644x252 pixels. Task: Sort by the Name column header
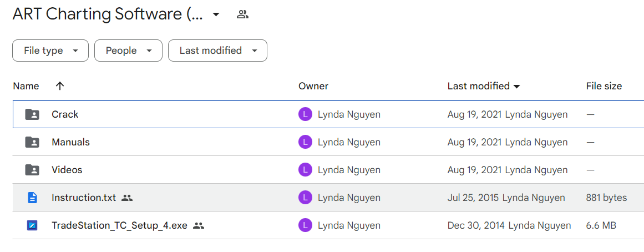pos(26,86)
